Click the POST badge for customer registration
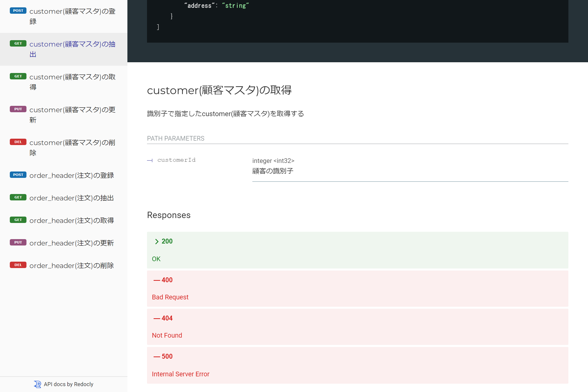Screen dimensions: 588x392 pos(18,11)
